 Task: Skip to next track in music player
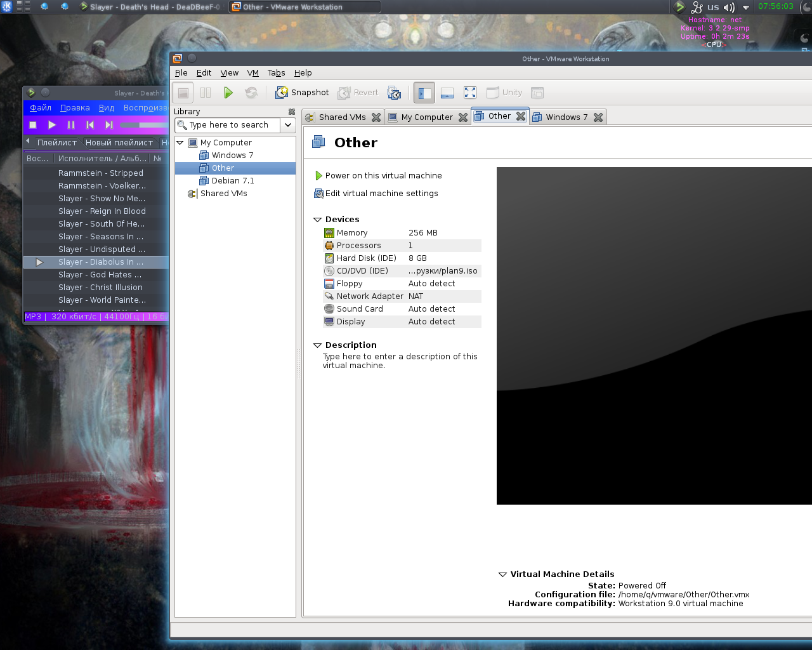click(x=109, y=125)
